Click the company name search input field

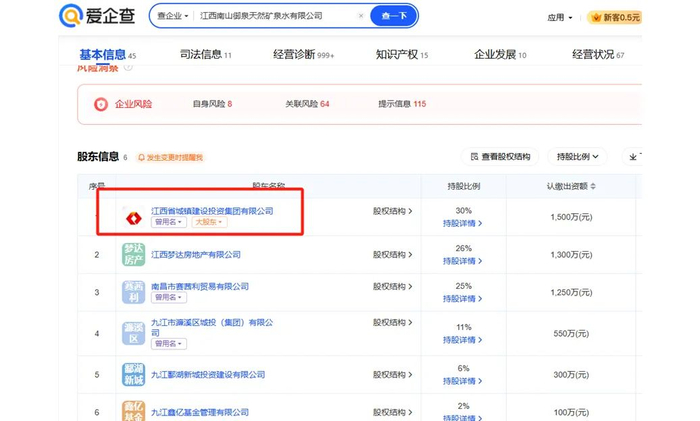pyautogui.click(x=275, y=16)
